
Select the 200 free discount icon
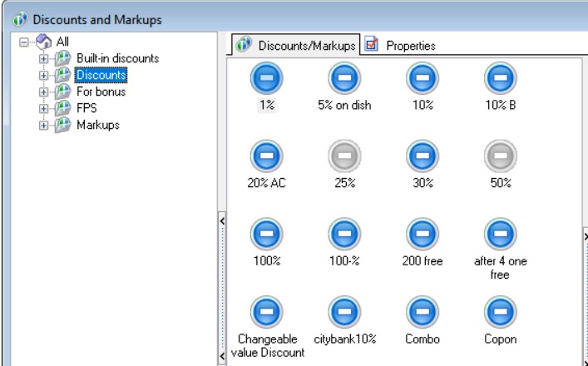(x=422, y=235)
